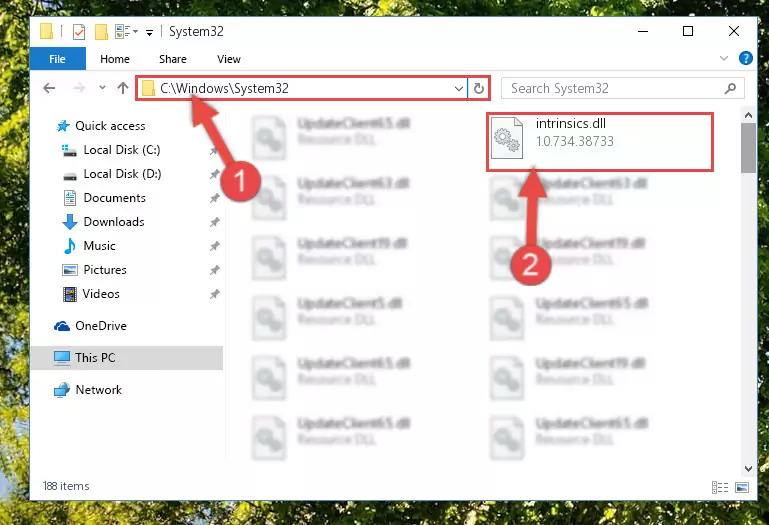Viewport: 769px width, 525px height.
Task: Click the Properties icon in the title bar
Action: 78,32
